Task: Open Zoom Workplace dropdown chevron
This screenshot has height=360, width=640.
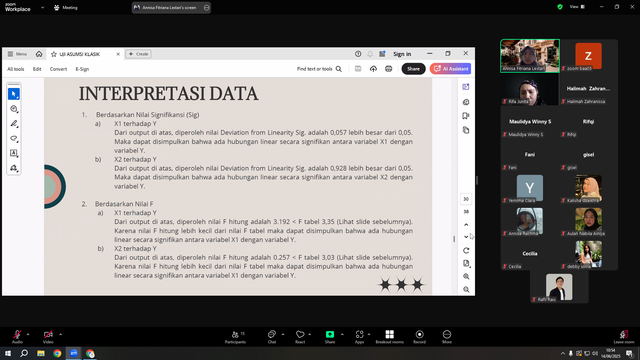Action: click(x=42, y=7)
